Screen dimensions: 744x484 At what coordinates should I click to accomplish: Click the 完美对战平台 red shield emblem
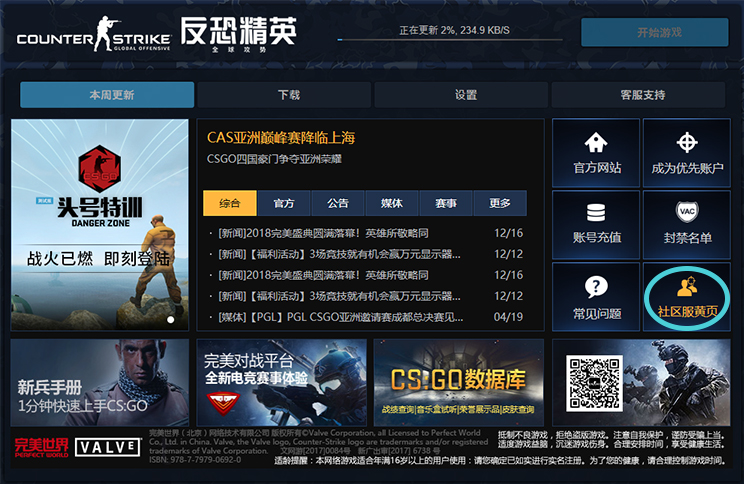(223, 403)
